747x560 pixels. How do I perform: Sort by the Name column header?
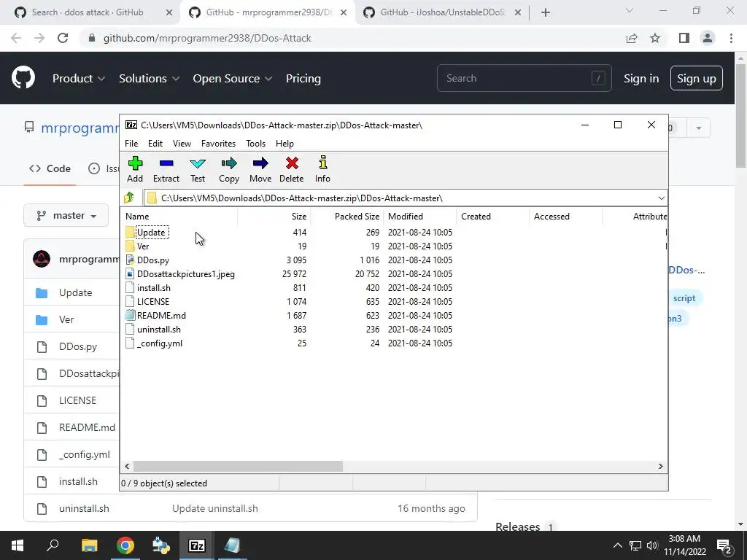(179, 216)
